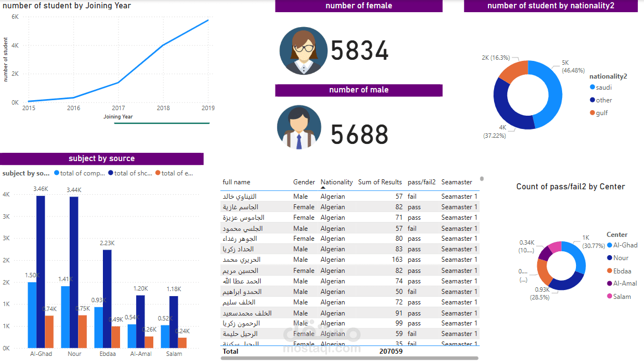
Task: Click the line chart near 2018 point
Action: (163, 45)
